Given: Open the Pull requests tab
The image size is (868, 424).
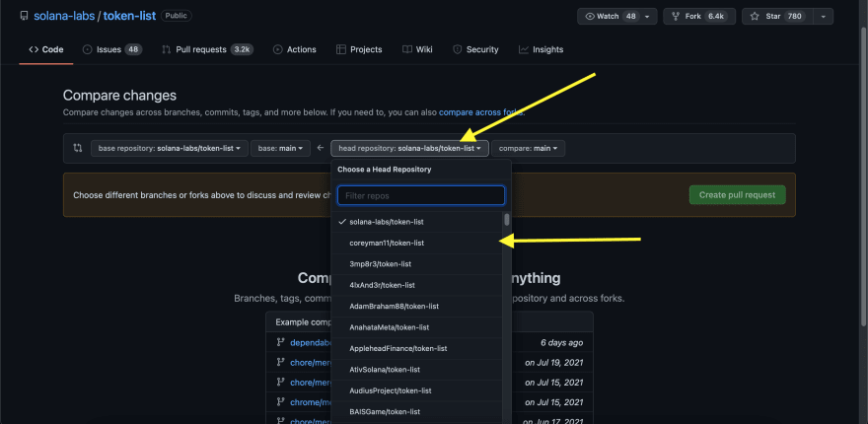Looking at the screenshot, I should pos(207,49).
